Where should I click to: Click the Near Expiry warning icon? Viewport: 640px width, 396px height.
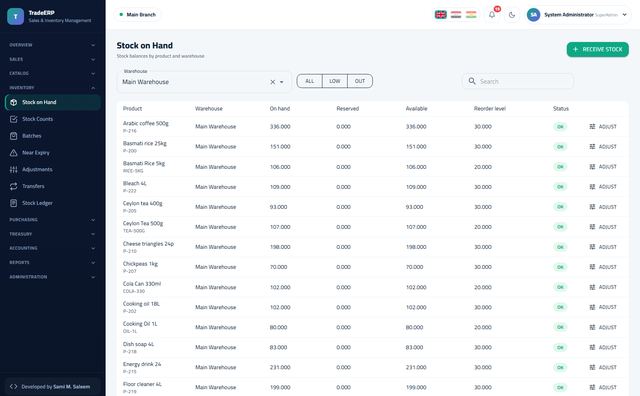[13, 153]
